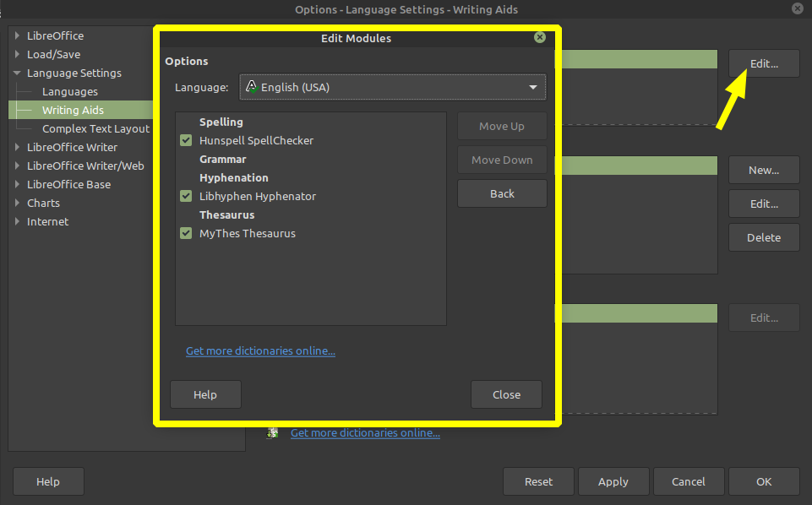Open Get more dictionaries online link in dialog
Screen dimensions: 812x505
click(260, 350)
